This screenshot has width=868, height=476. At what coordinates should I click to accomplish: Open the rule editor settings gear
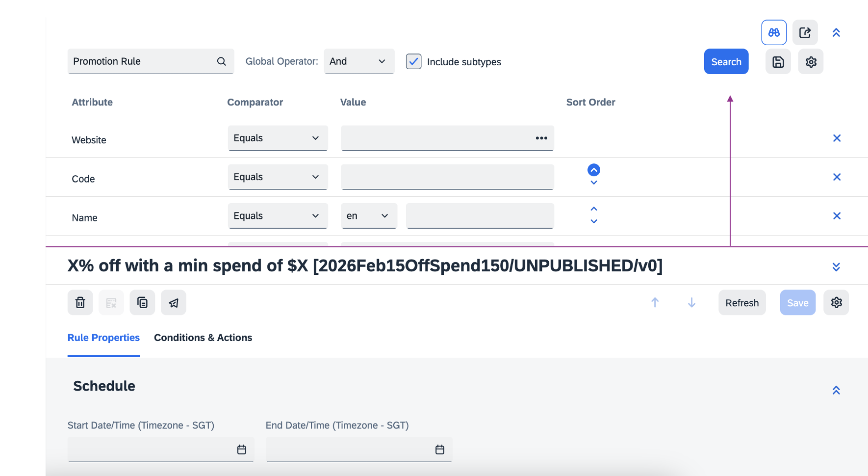[x=836, y=303]
